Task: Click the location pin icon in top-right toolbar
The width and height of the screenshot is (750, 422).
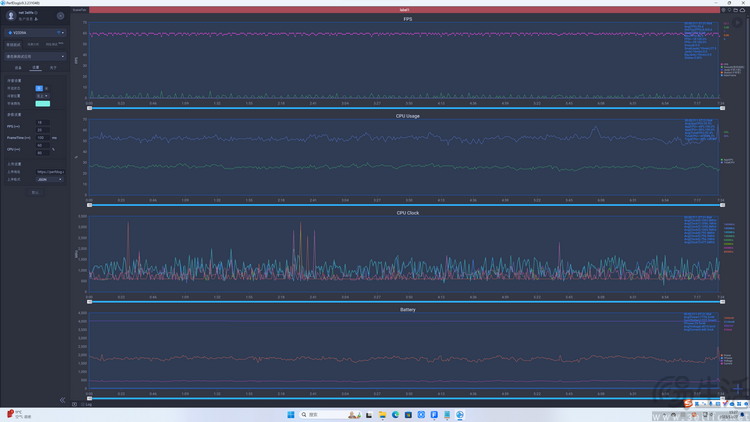Action: (729, 10)
